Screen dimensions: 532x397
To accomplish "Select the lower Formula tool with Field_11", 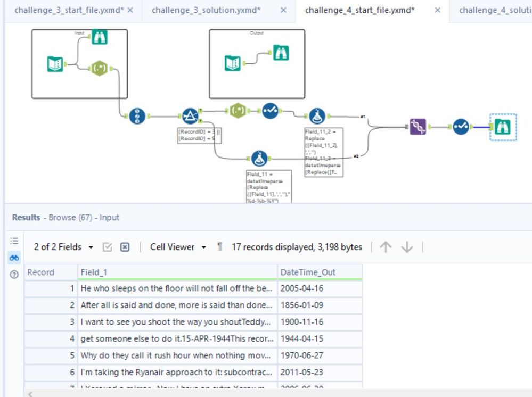I will pos(259,159).
